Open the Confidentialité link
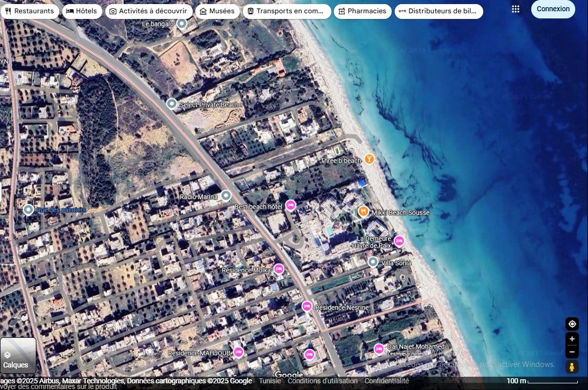Viewport: 588px width, 390px height. tap(388, 381)
